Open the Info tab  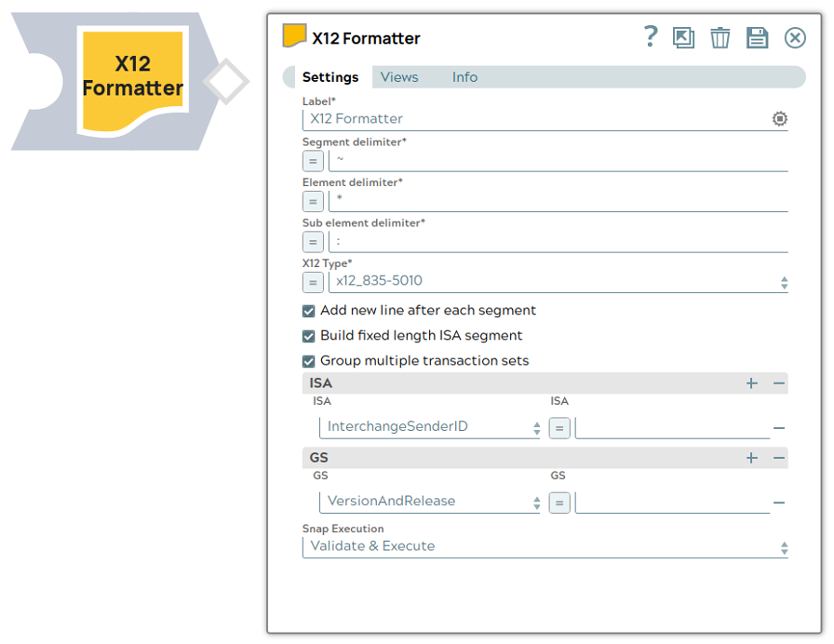point(464,77)
